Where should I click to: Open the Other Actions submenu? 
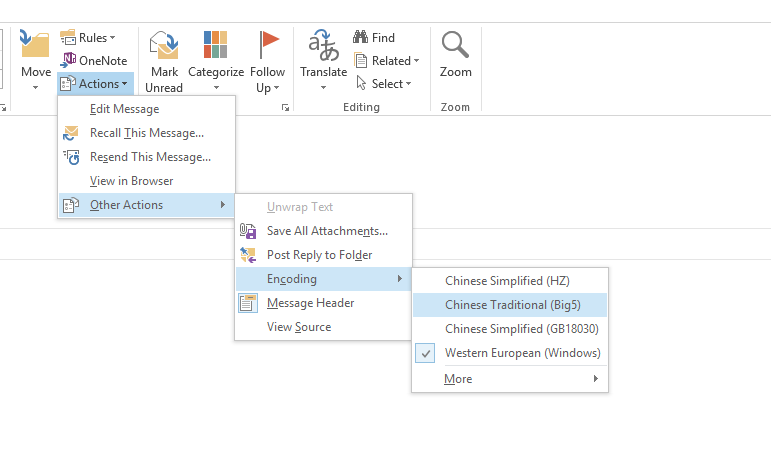tap(146, 205)
